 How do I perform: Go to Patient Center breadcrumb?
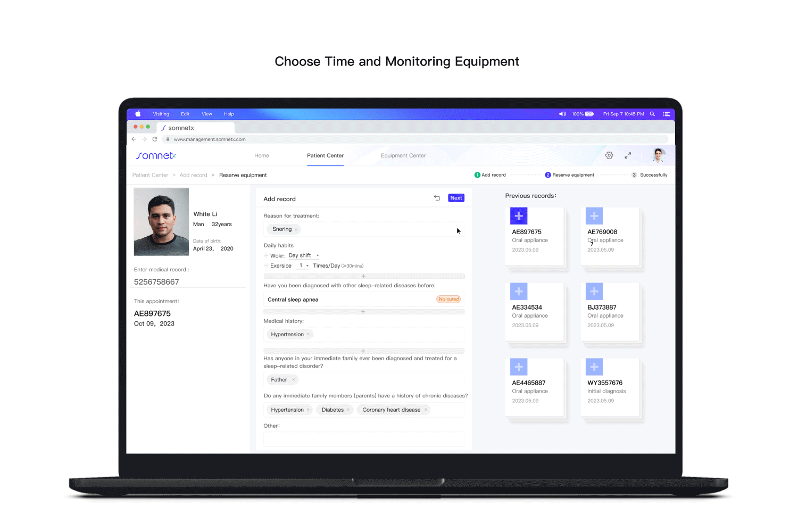150,175
